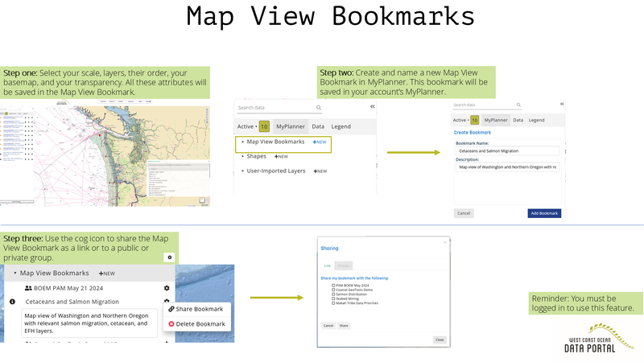This screenshot has width=644, height=362.
Task: Check Makah Tribe Data Priorities group
Action: pos(333,303)
